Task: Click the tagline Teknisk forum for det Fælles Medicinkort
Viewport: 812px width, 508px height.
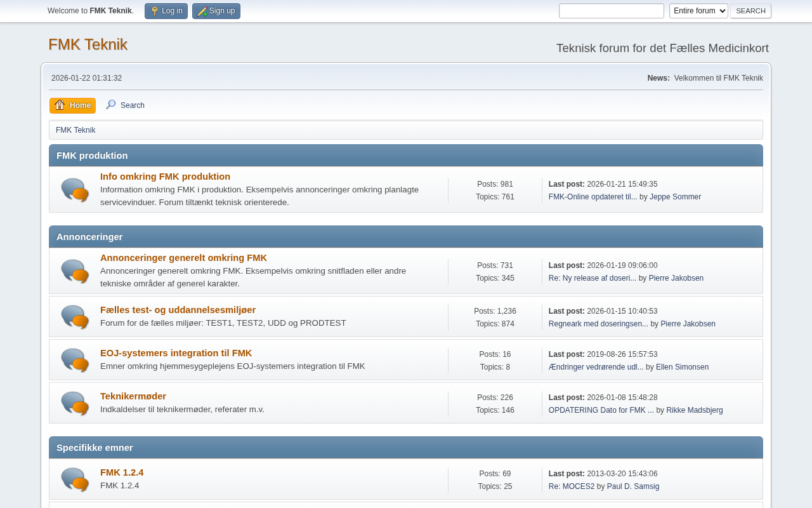Action: (x=662, y=48)
